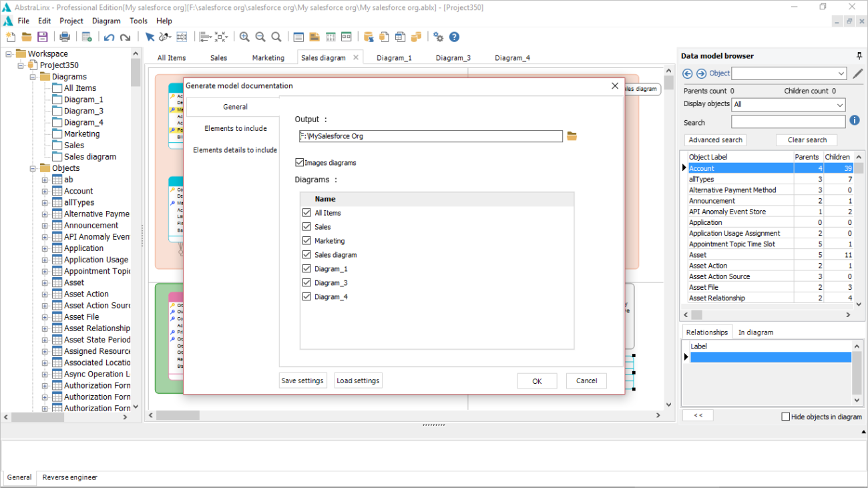The width and height of the screenshot is (868, 488).
Task: Click the pencil edit icon in Data model browser
Action: (x=858, y=73)
